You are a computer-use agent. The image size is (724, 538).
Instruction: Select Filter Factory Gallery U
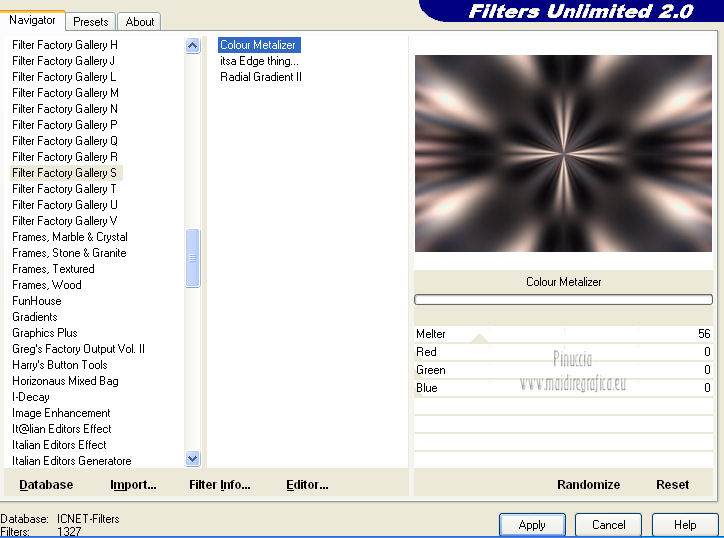click(x=65, y=205)
